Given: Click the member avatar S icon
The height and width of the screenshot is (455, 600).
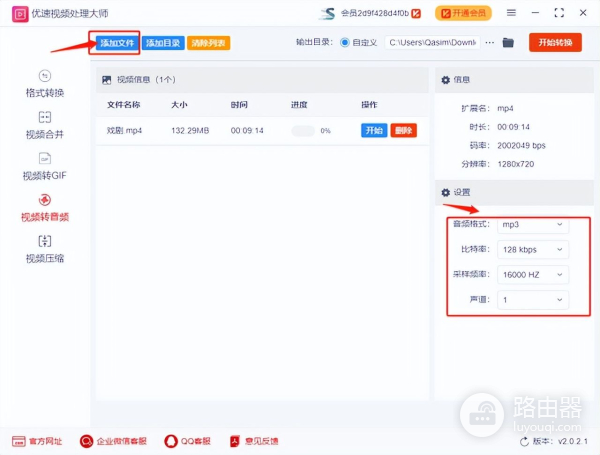Looking at the screenshot, I should (328, 14).
